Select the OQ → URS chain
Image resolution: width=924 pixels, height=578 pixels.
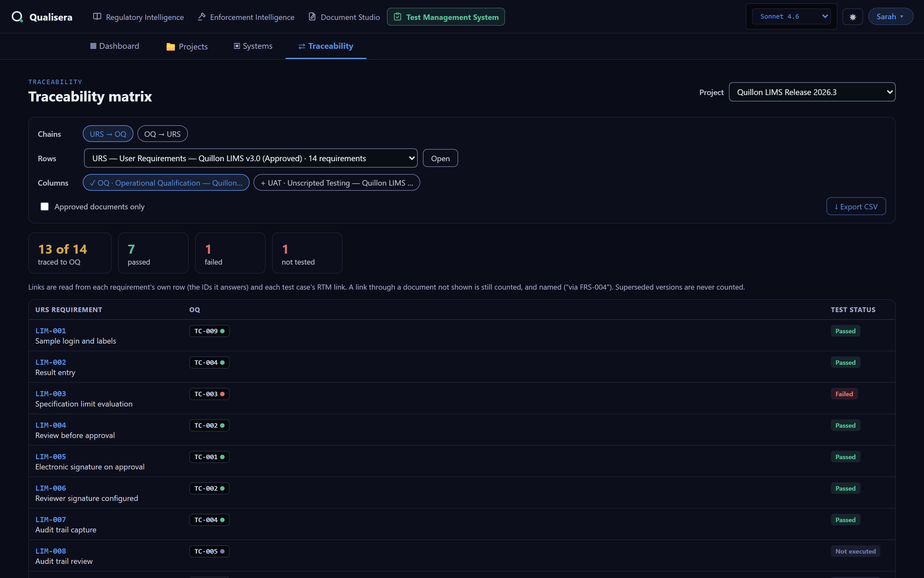click(162, 134)
